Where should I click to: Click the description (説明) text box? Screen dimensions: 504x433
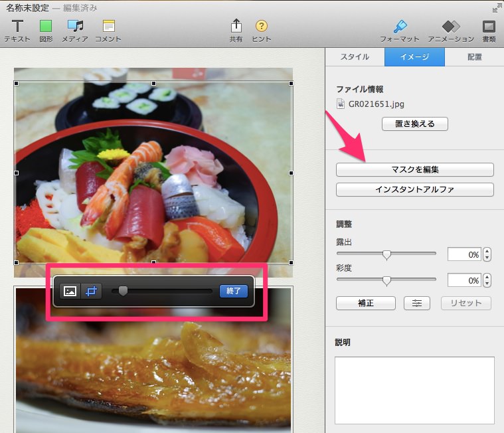coord(414,390)
